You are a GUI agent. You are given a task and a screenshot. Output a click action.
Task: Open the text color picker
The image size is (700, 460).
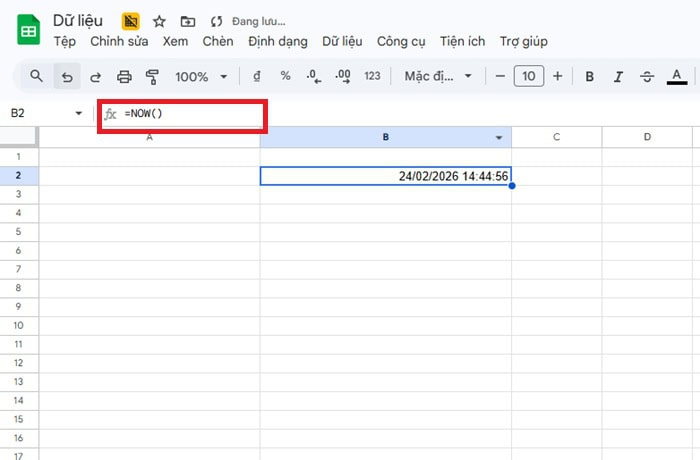677,76
